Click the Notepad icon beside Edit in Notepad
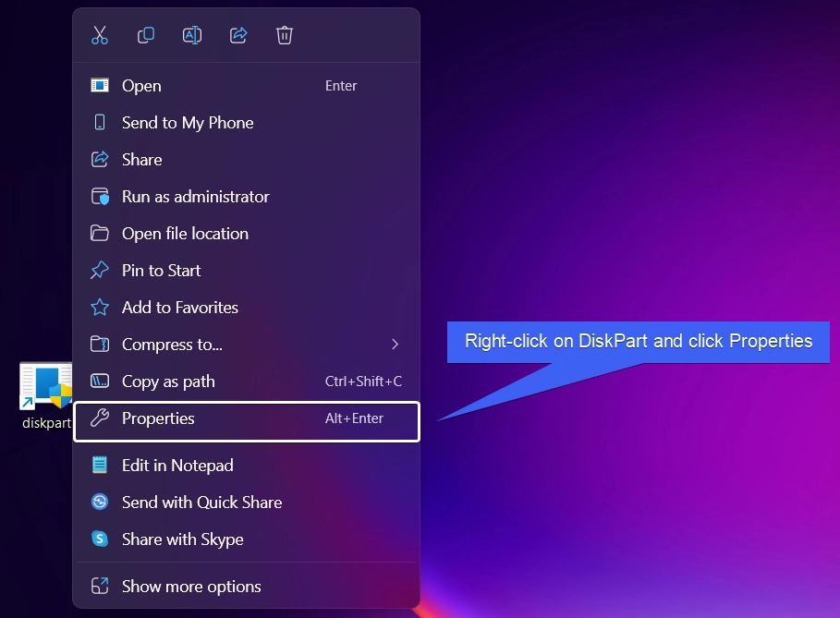The image size is (840, 618). (x=100, y=465)
